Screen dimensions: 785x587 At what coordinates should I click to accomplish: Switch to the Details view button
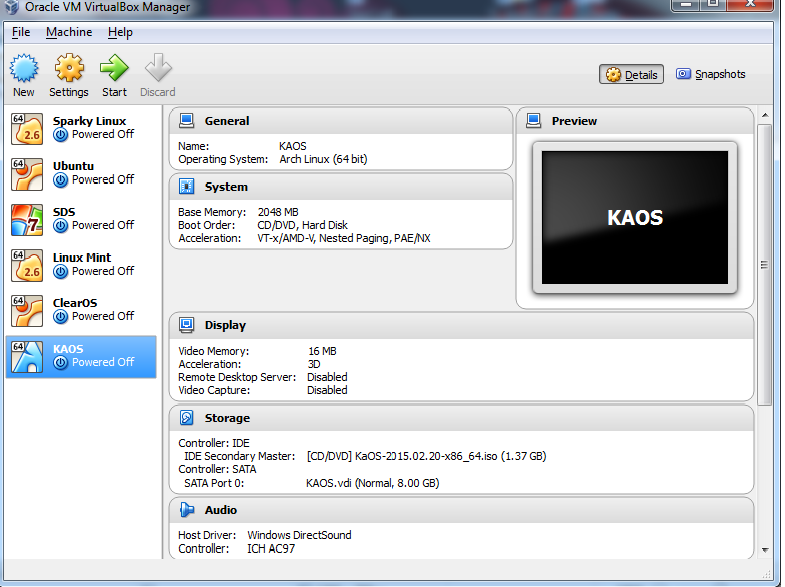631,75
